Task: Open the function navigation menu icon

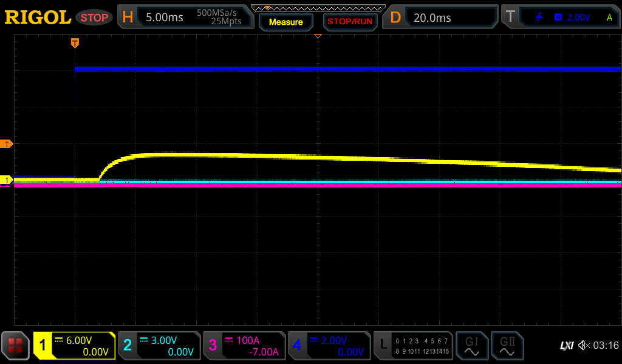Action: point(16,346)
